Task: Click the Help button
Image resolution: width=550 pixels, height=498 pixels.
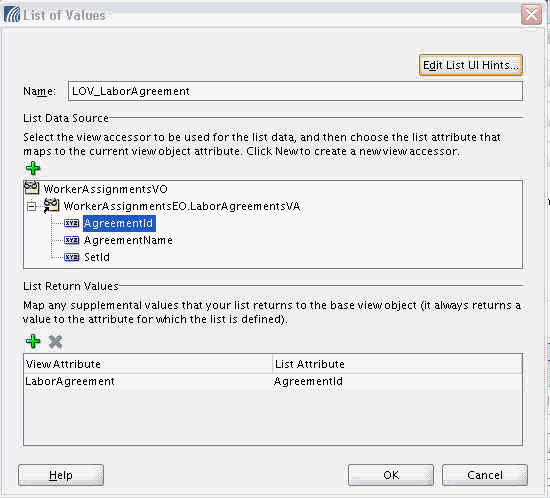Action: tap(61, 475)
